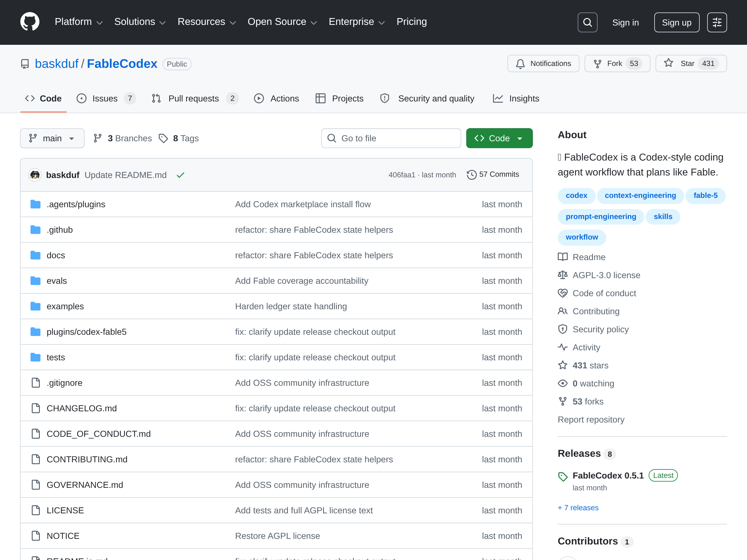The width and height of the screenshot is (747, 560).
Task: Click the GitHub logo icon
Action: click(30, 22)
